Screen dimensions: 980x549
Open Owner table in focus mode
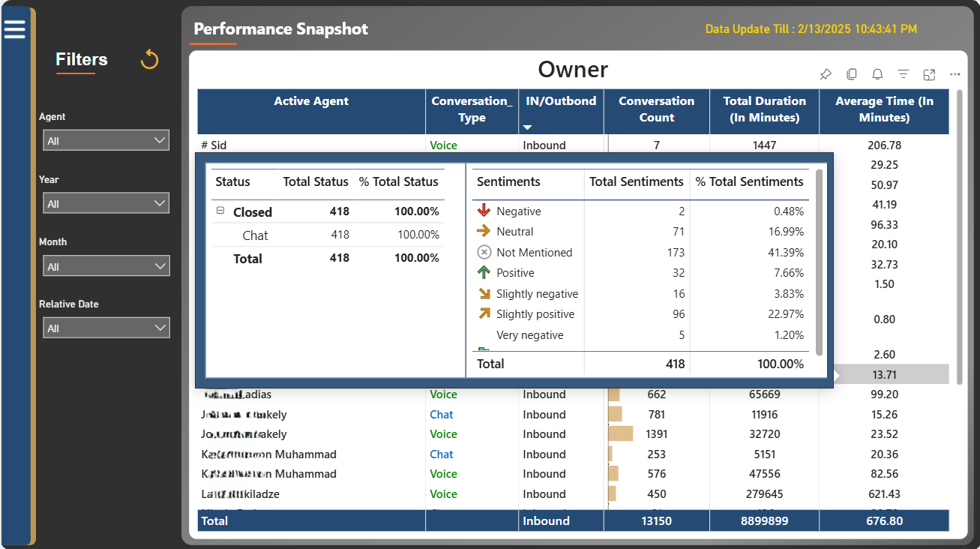(x=929, y=74)
